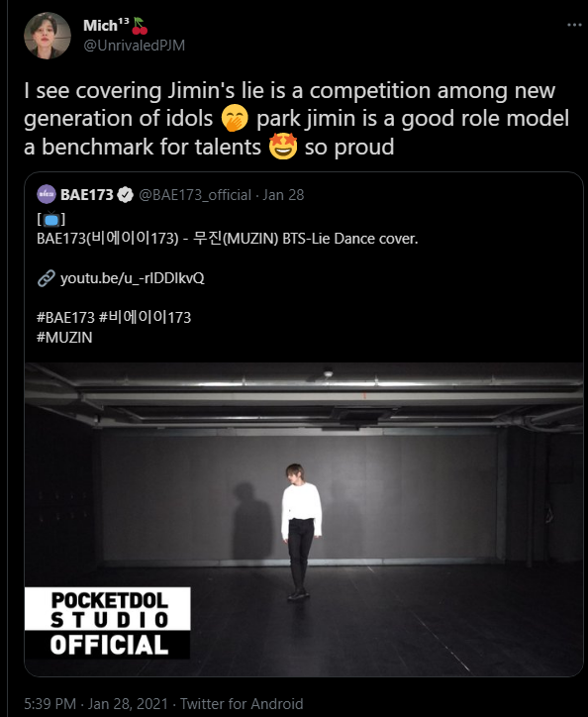Click the Pocketdol Studio Official logo overlay
The width and height of the screenshot is (588, 717).
(x=108, y=623)
